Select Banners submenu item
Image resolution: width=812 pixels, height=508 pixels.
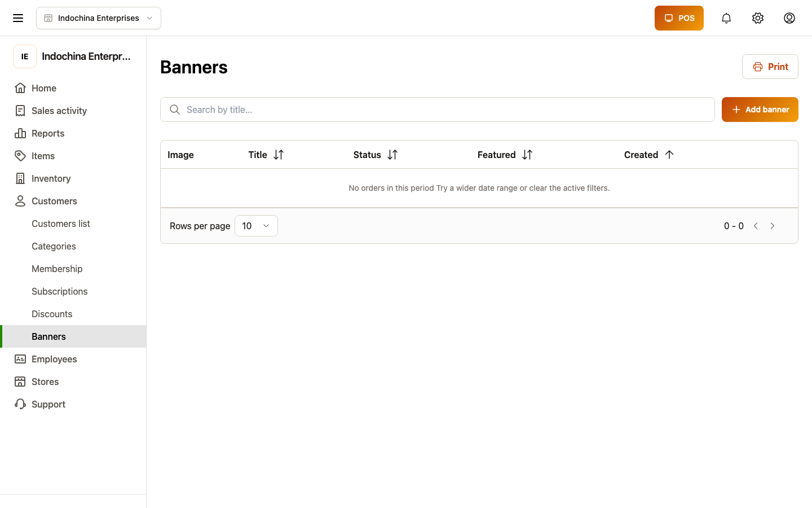(73, 336)
